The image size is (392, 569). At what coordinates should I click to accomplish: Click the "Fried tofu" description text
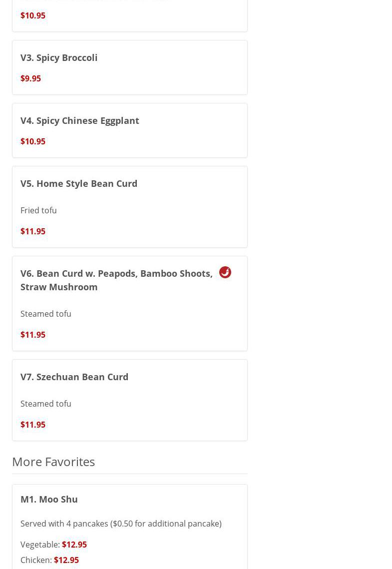coord(38,210)
